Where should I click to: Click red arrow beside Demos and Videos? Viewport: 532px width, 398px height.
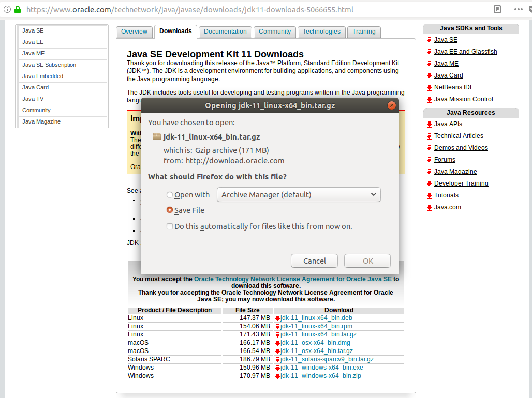coord(429,148)
